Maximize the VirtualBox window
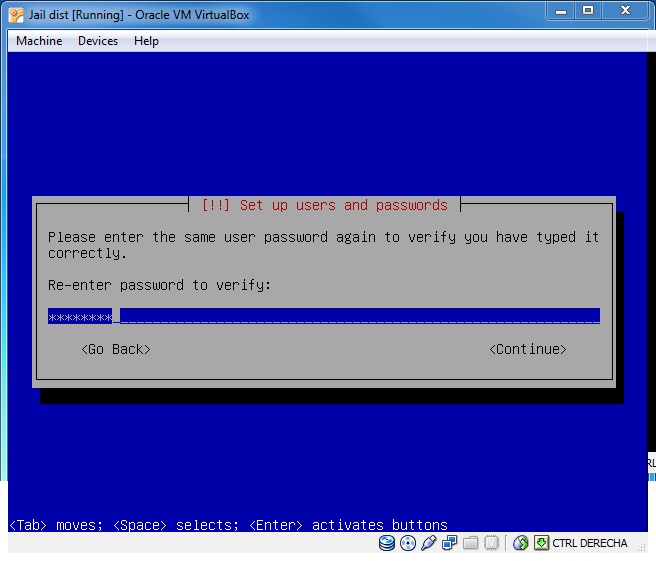The height and width of the screenshot is (561, 656). point(588,11)
